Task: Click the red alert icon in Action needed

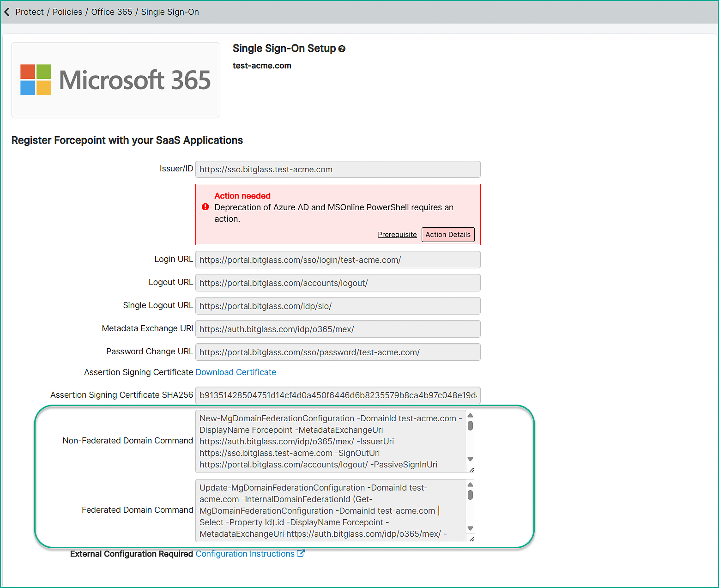Action: point(205,207)
